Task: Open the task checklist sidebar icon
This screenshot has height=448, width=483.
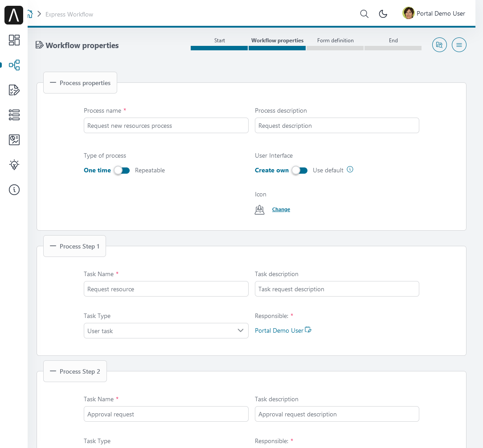Action: [x=14, y=90]
